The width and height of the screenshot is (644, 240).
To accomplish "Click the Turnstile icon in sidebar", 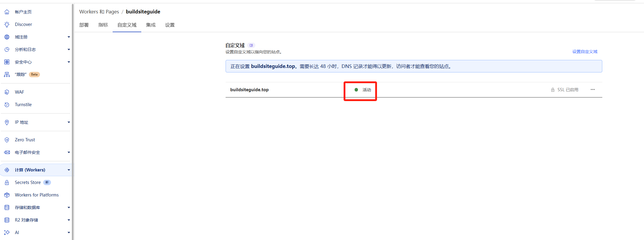I will coord(7,105).
